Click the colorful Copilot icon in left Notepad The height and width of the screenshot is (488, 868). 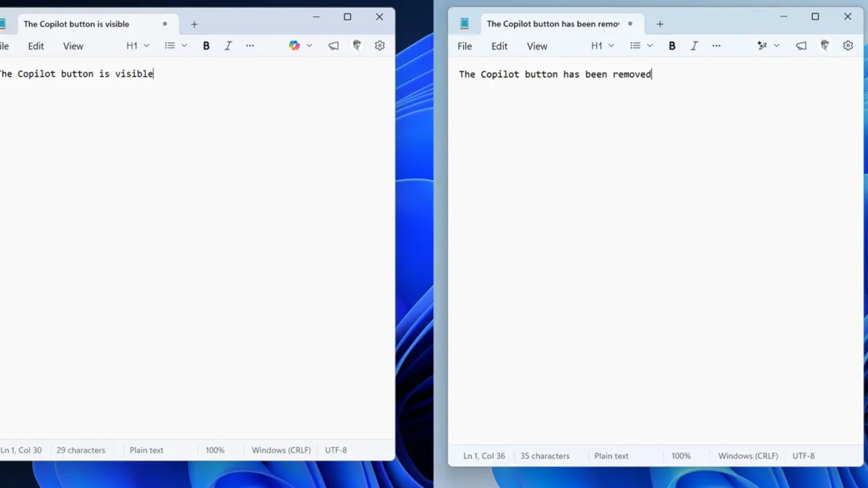[x=294, y=45]
